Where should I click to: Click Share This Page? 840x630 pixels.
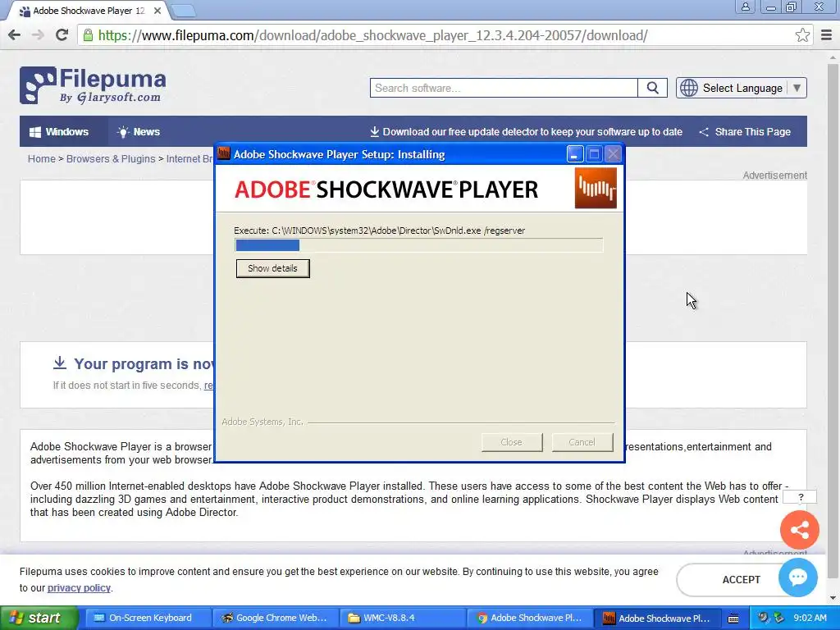click(745, 132)
